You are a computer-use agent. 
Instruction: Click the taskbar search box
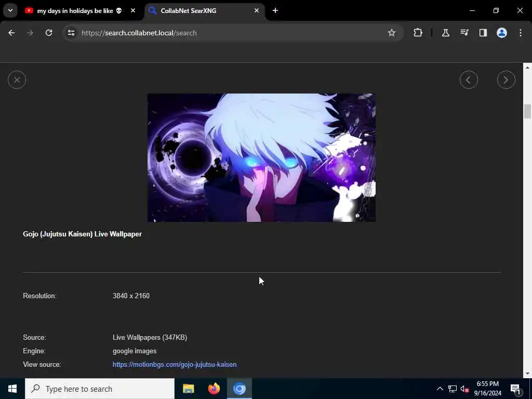click(100, 389)
